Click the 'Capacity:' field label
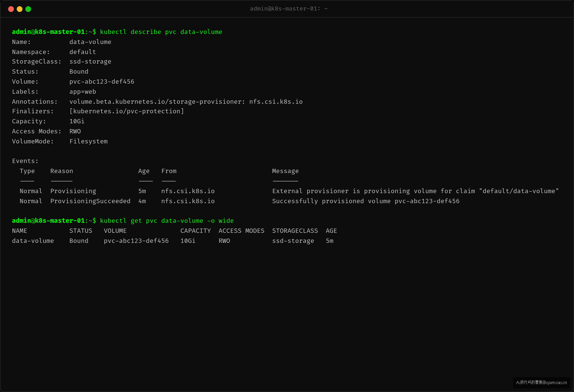This screenshot has height=392, width=574. coord(29,121)
